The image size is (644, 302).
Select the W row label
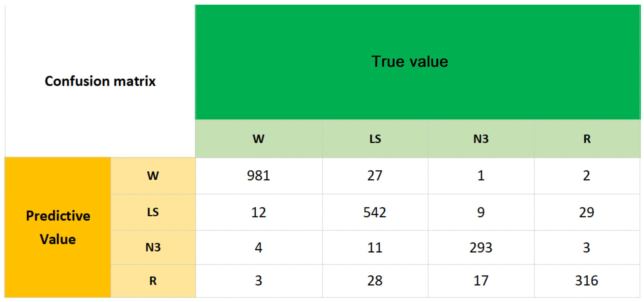(x=153, y=176)
